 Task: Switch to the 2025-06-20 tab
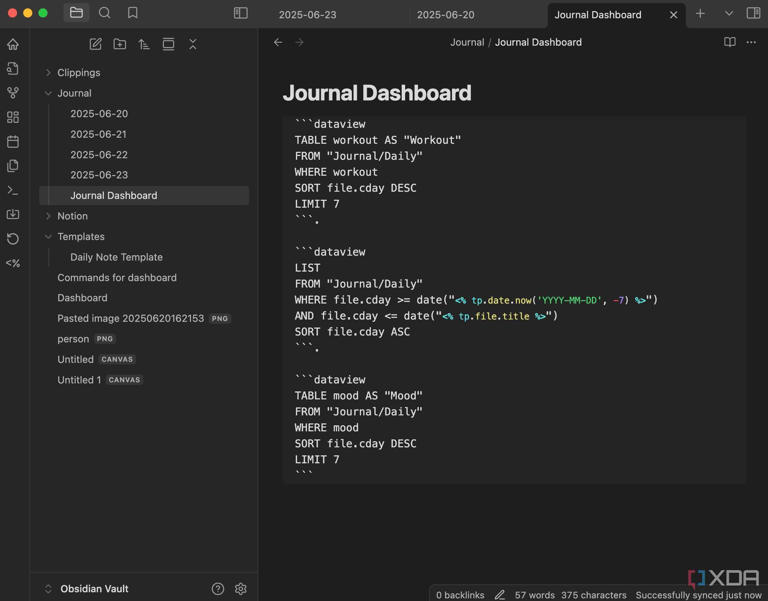[x=446, y=15]
